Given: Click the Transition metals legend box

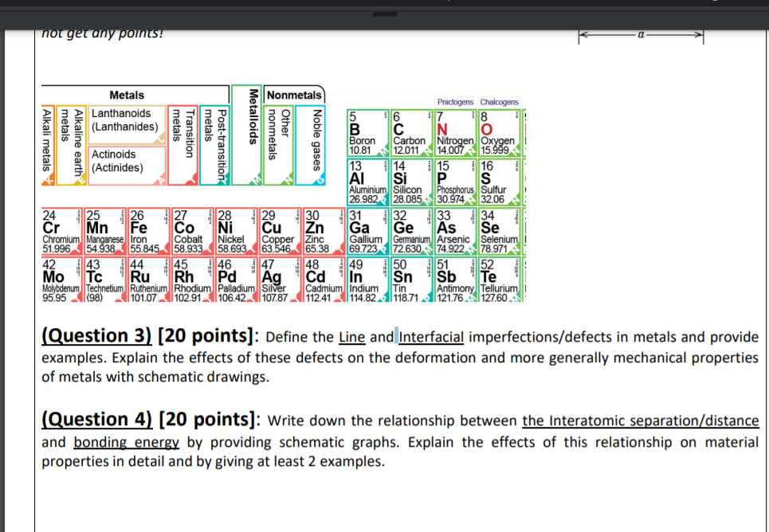Looking at the screenshot, I should tap(183, 145).
